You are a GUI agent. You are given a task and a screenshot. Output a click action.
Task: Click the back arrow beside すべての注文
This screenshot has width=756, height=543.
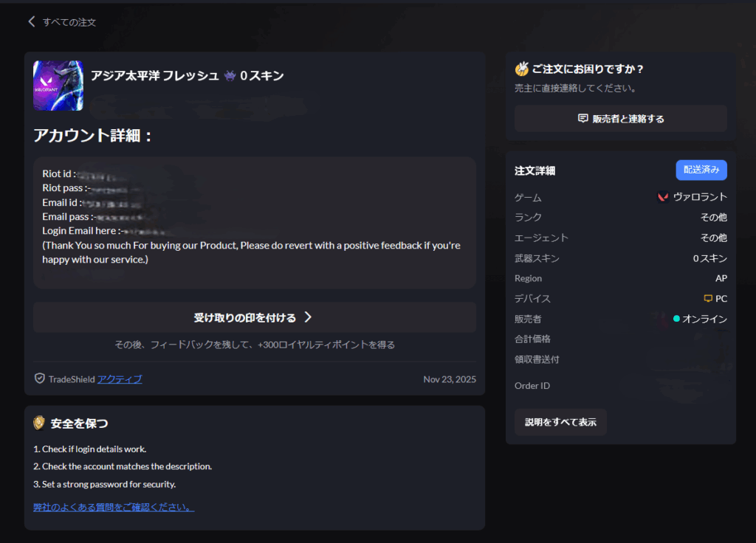32,22
